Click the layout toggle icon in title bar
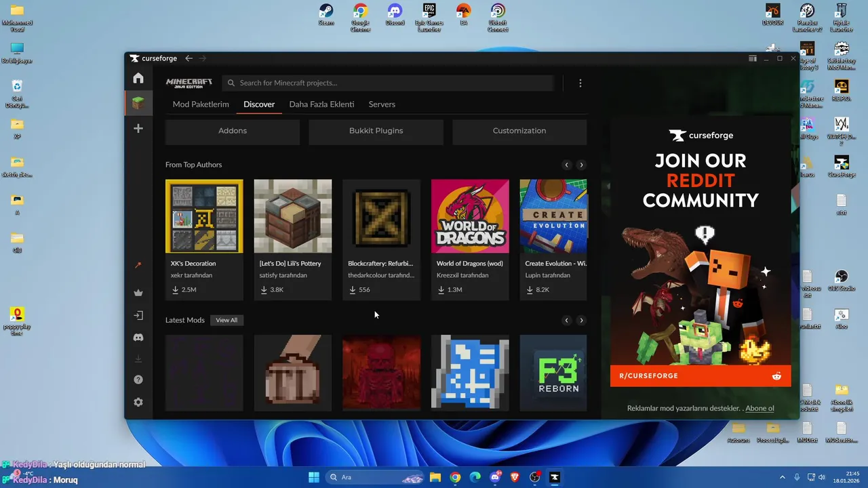Image resolution: width=868 pixels, height=488 pixels. coord(753,58)
